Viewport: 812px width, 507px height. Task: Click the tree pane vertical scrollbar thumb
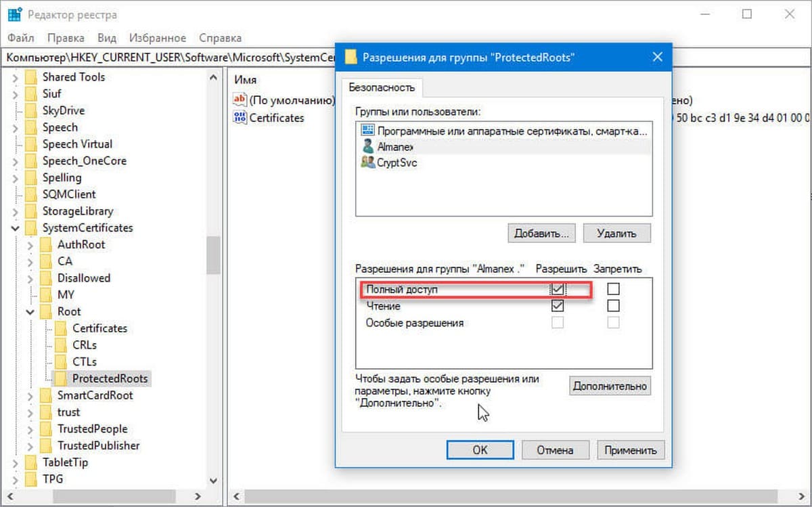[x=213, y=255]
